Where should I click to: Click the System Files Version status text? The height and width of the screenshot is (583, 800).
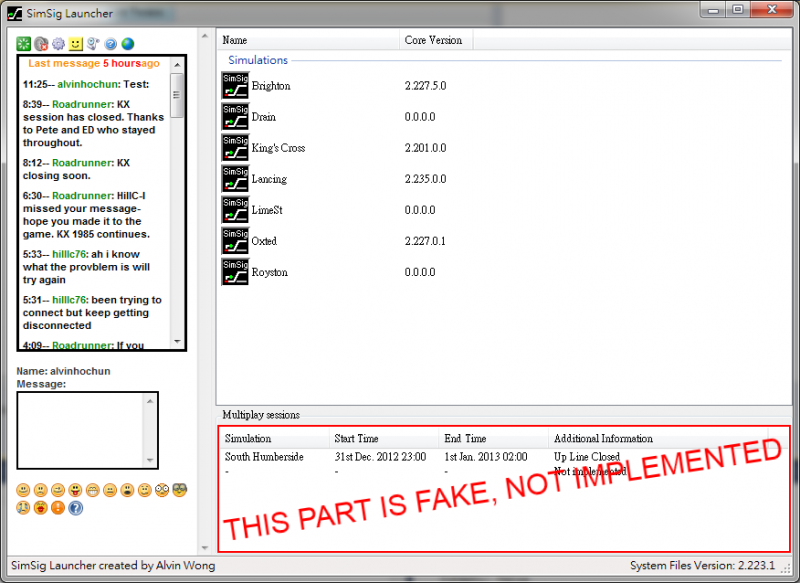point(703,566)
